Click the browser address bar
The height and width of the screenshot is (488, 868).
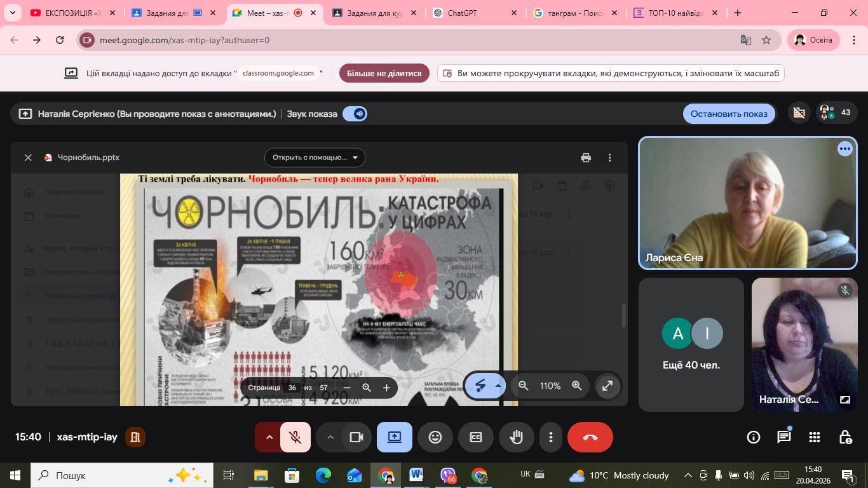(407, 40)
